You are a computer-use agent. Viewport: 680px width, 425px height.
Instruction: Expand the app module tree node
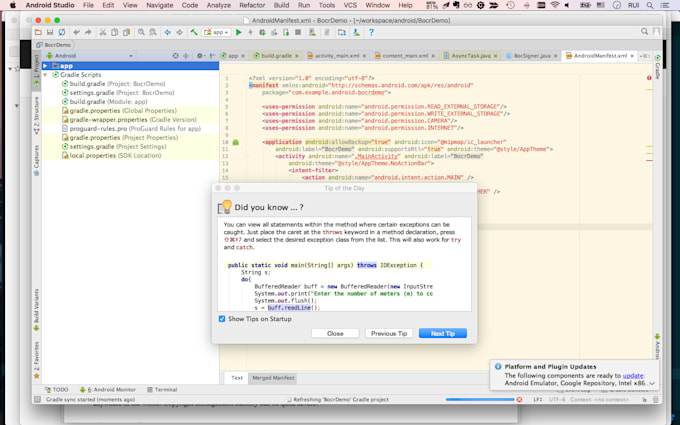tap(45, 66)
